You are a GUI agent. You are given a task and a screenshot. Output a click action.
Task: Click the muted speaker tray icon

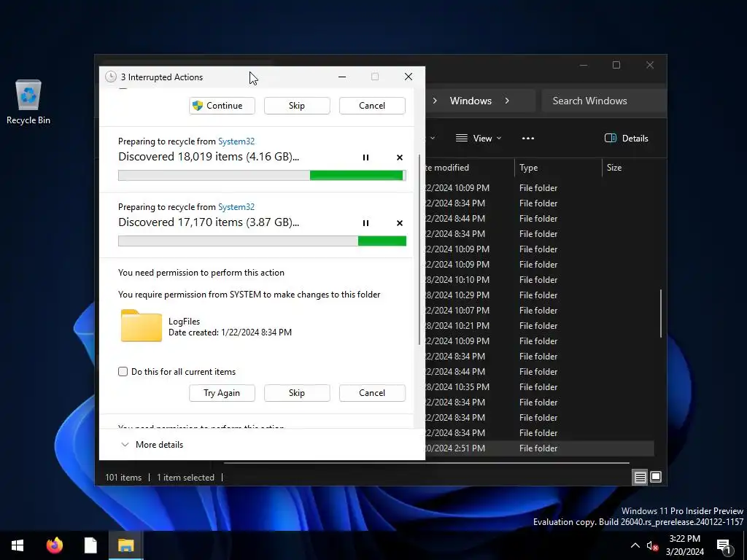coord(652,546)
